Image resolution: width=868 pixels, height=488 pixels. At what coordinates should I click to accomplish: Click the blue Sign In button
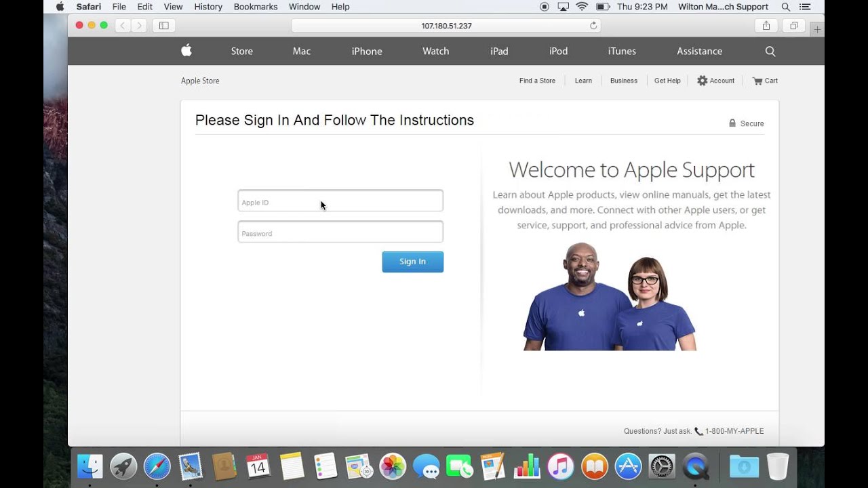click(x=412, y=262)
